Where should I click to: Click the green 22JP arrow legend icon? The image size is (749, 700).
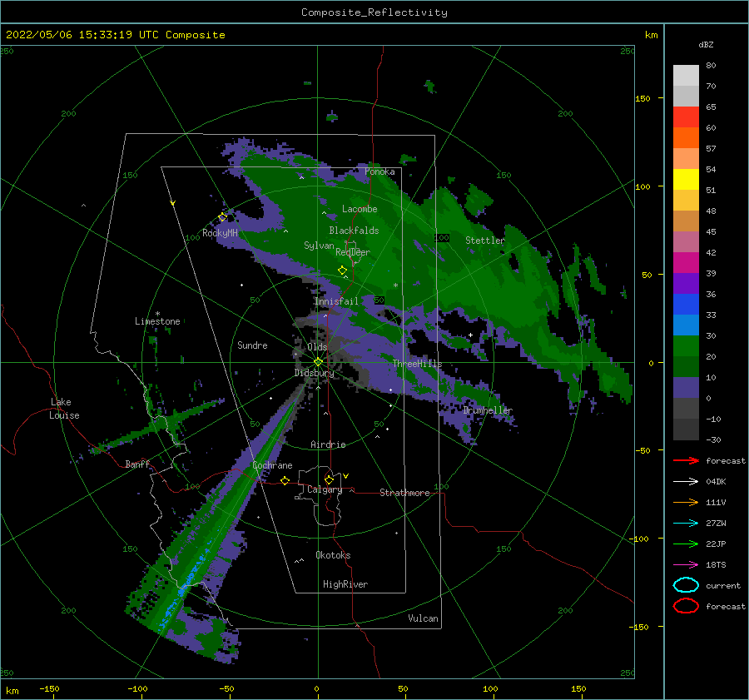686,544
